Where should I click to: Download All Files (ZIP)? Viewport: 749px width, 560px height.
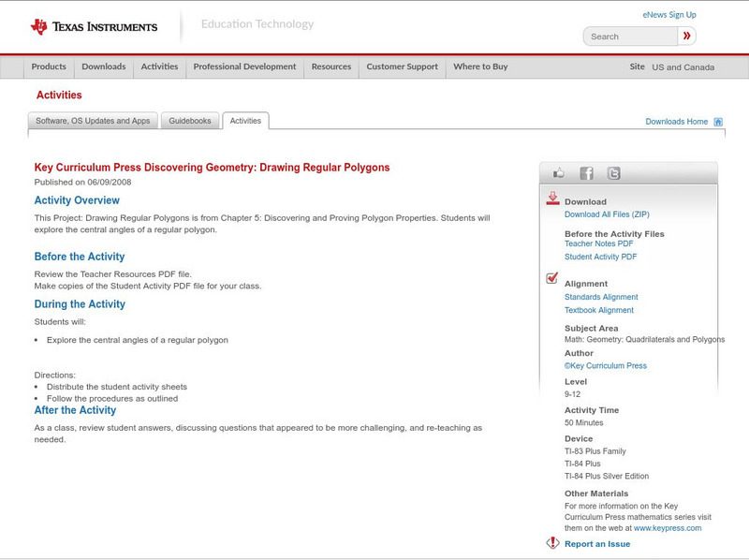click(607, 213)
